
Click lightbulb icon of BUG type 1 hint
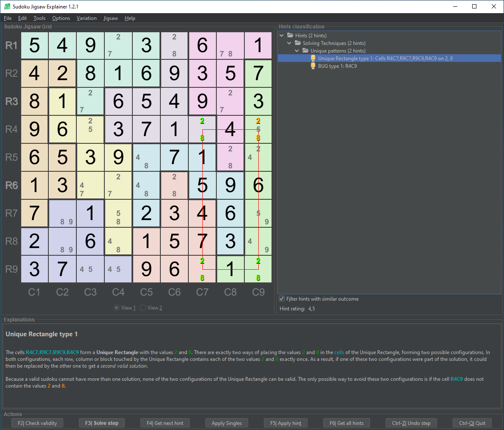click(x=313, y=66)
